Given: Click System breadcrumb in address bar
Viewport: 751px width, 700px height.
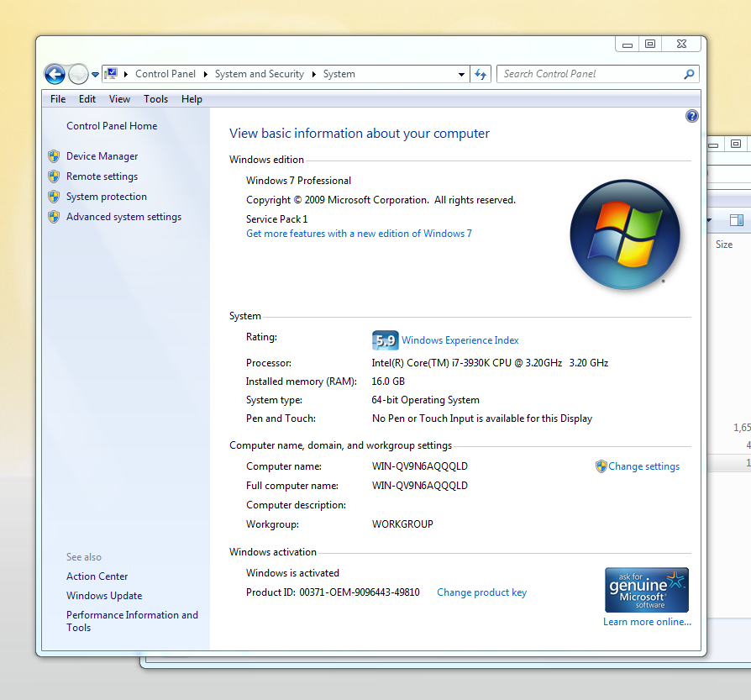Looking at the screenshot, I should 339,74.
